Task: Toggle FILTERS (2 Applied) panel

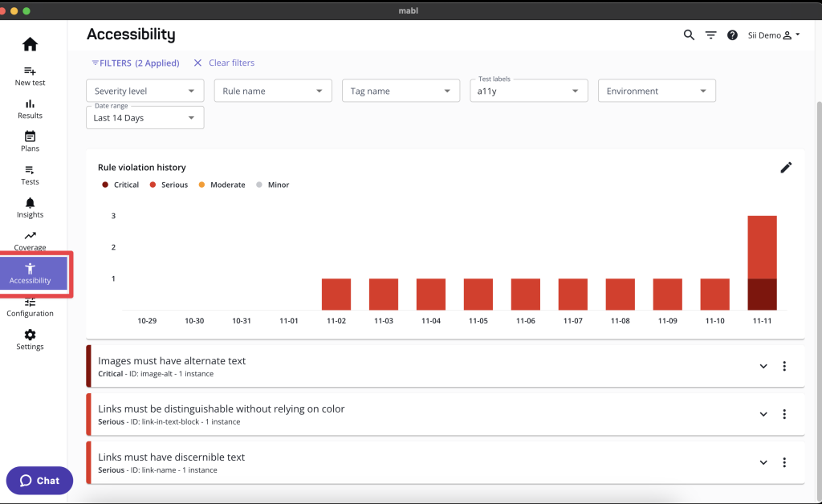Action: point(135,63)
